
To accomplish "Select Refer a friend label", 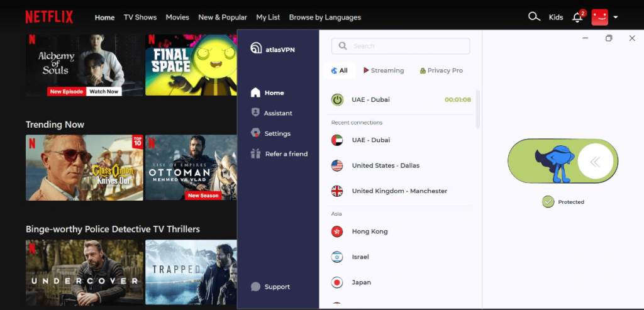I will pos(286,154).
